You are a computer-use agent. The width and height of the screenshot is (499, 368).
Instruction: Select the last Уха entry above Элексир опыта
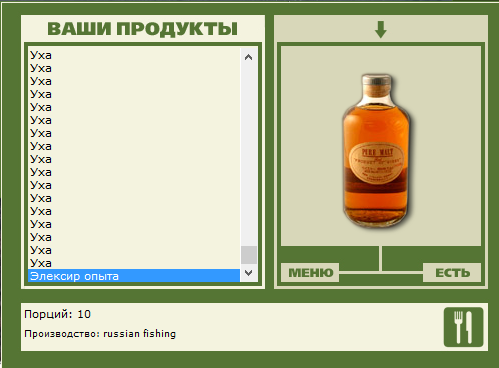point(134,263)
